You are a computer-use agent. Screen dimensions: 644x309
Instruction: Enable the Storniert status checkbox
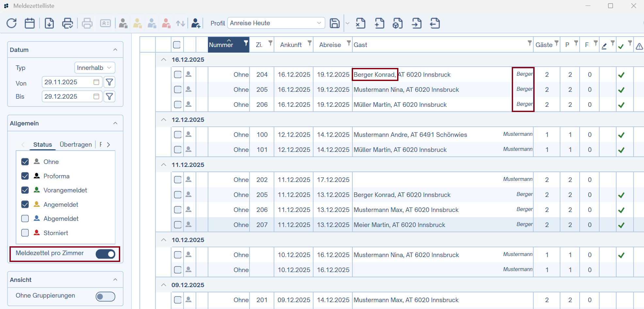(25, 233)
